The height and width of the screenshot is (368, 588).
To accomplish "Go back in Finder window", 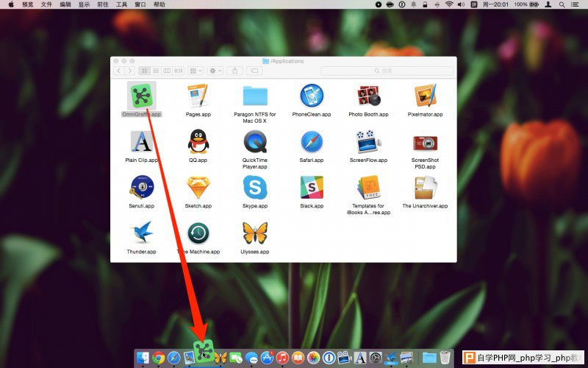I will click(x=119, y=71).
